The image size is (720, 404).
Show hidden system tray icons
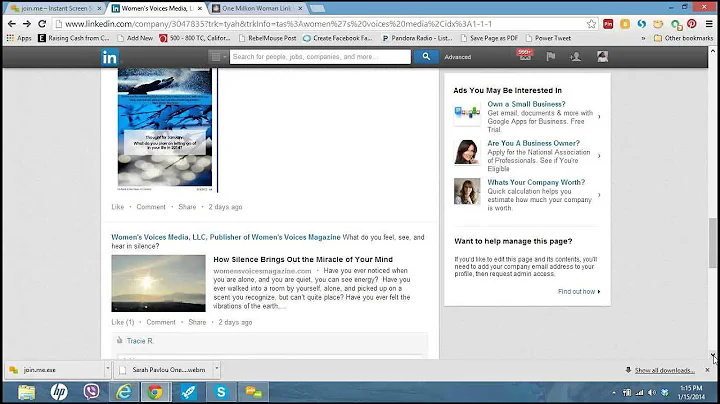click(x=614, y=393)
